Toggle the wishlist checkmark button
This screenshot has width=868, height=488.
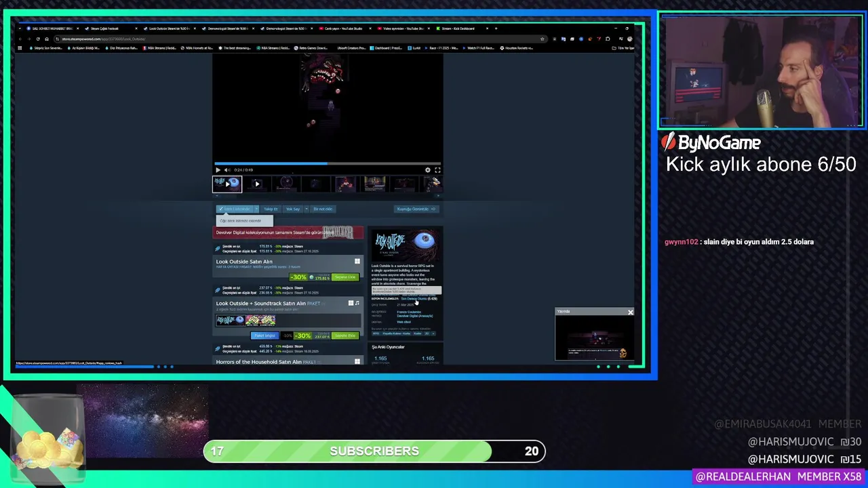(233, 209)
